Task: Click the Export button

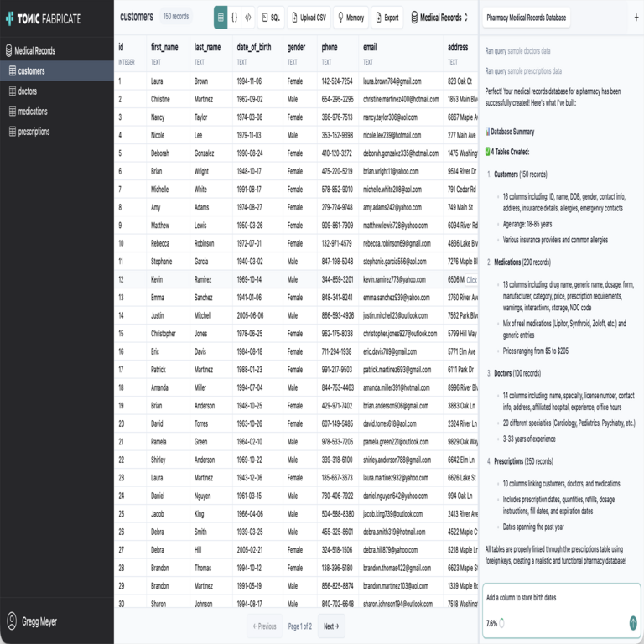Action: click(x=387, y=17)
